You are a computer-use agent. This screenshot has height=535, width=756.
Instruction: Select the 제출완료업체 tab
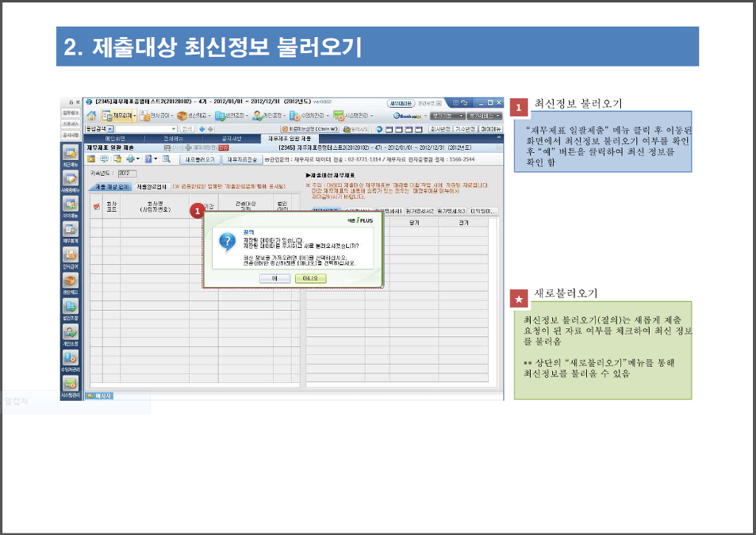point(151,187)
